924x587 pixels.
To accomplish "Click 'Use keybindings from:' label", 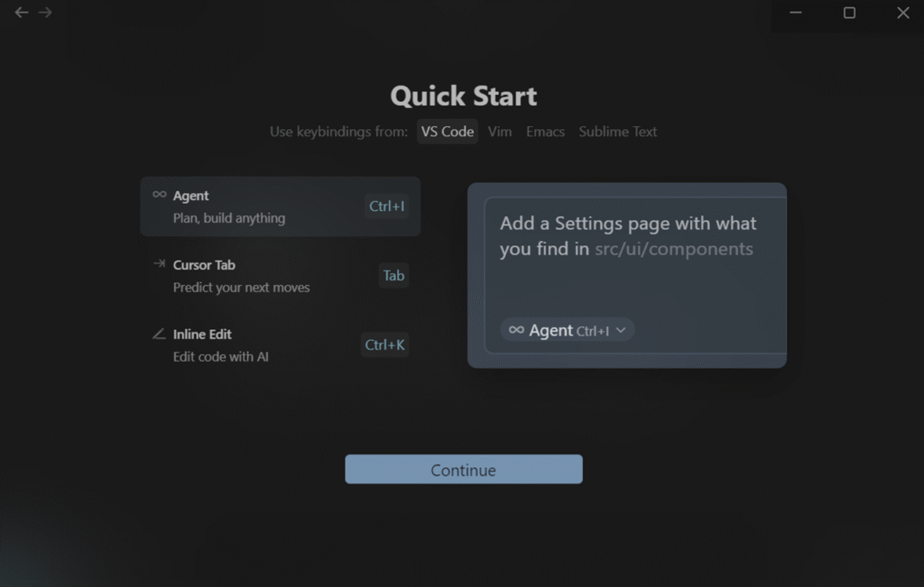I will click(x=339, y=132).
